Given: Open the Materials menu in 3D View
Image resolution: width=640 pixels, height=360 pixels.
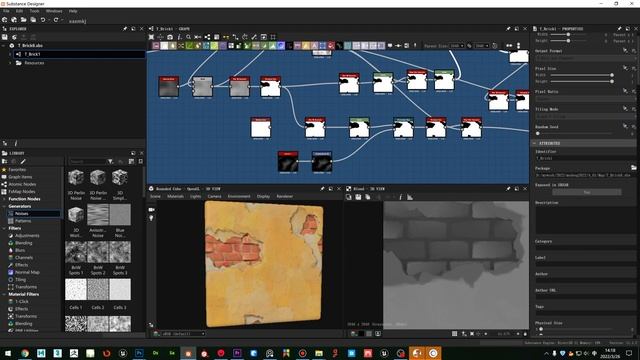Looking at the screenshot, I should pyautogui.click(x=175, y=196).
